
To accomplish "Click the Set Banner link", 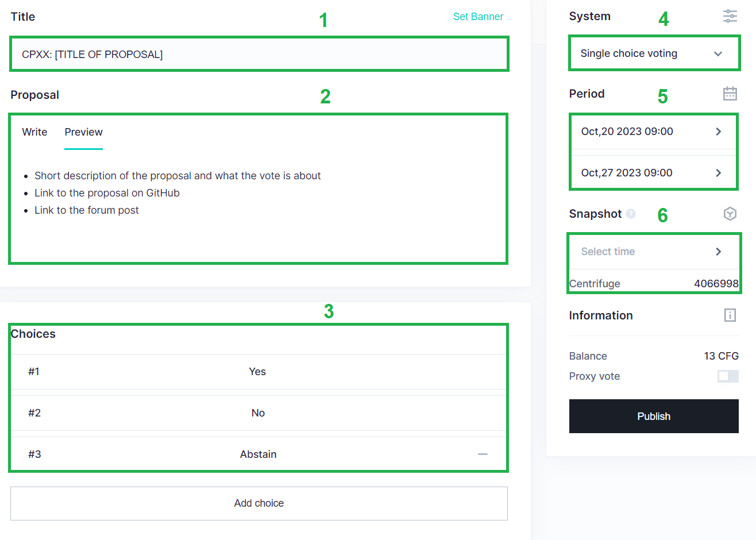I will (478, 17).
